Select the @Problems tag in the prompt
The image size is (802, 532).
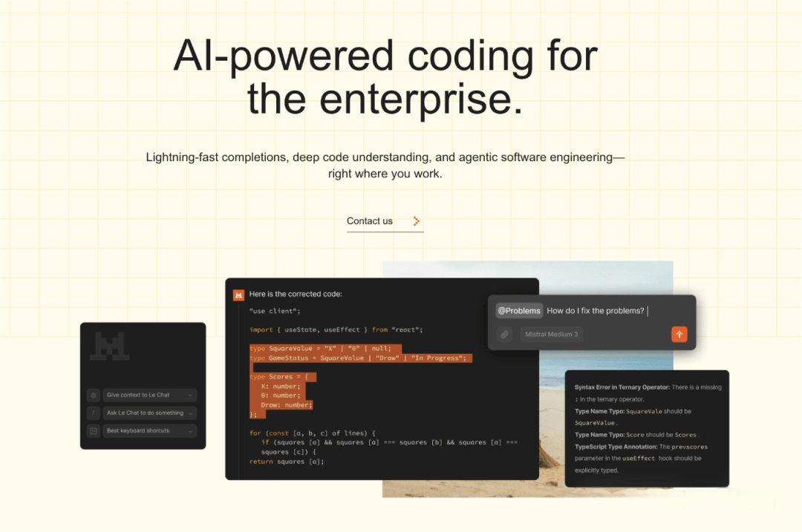pos(519,311)
